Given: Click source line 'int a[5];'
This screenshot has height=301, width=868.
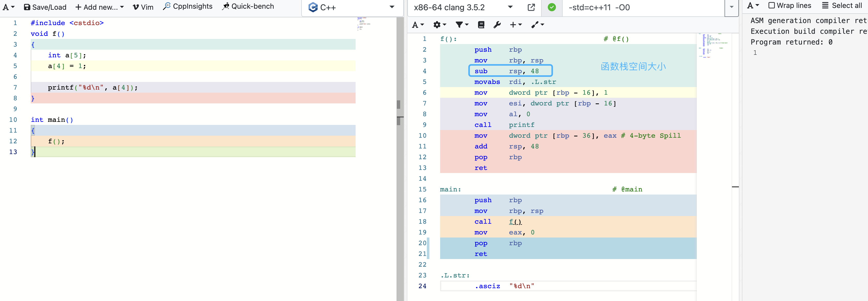Looking at the screenshot, I should (67, 55).
